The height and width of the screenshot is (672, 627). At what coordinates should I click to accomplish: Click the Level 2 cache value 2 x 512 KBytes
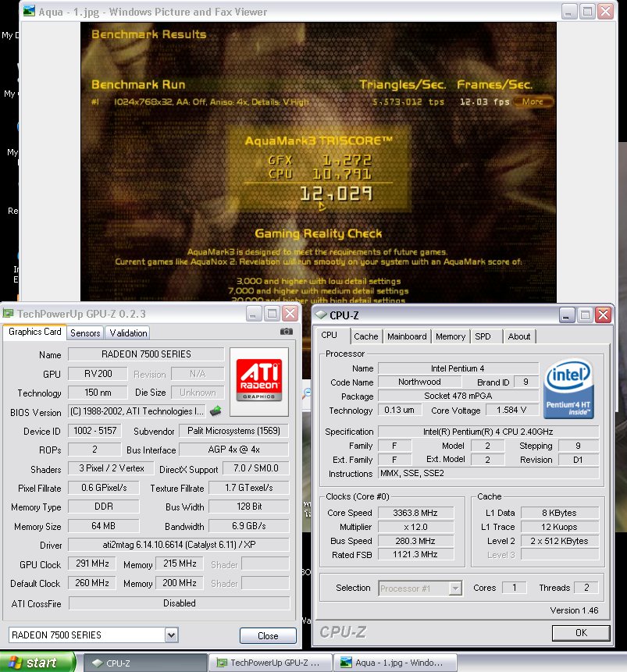(x=559, y=541)
